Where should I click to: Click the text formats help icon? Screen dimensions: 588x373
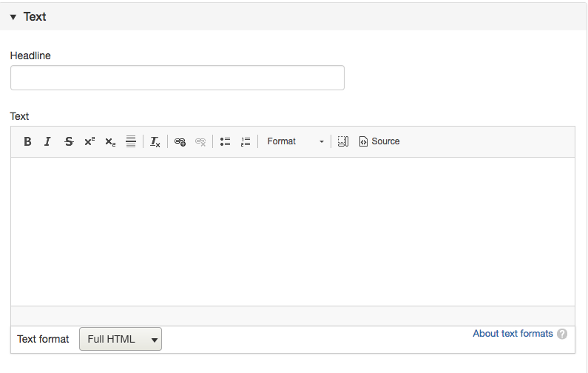(x=563, y=334)
